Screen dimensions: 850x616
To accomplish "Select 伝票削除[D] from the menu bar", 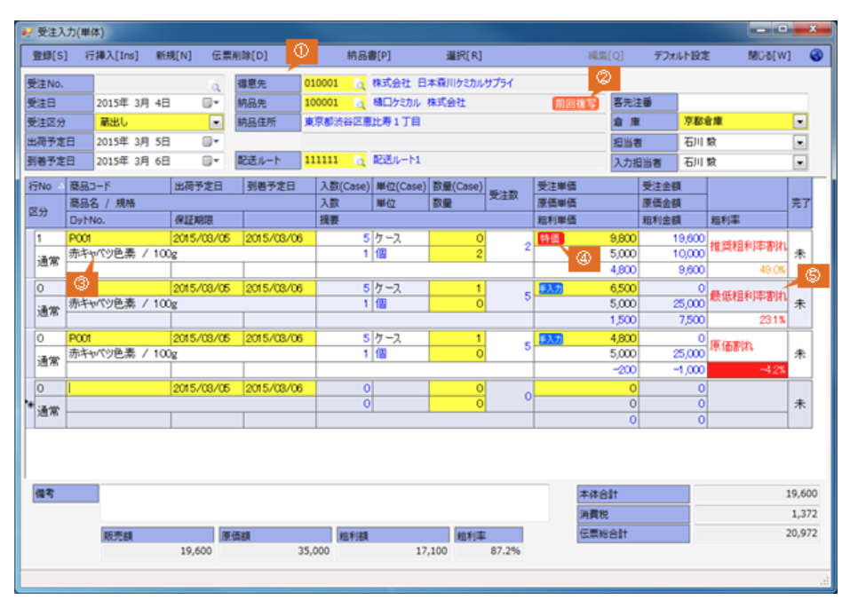I will point(239,56).
